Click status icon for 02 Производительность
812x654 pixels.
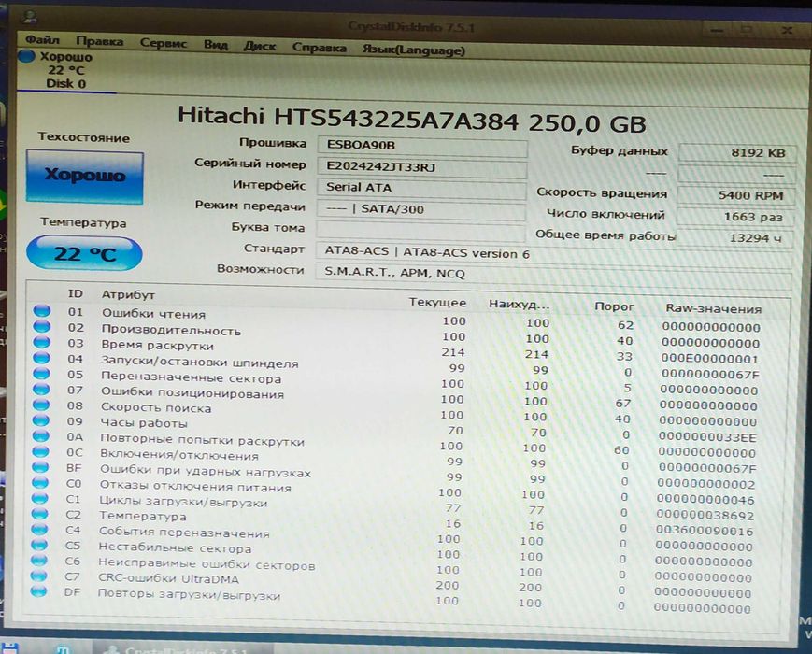click(x=42, y=326)
